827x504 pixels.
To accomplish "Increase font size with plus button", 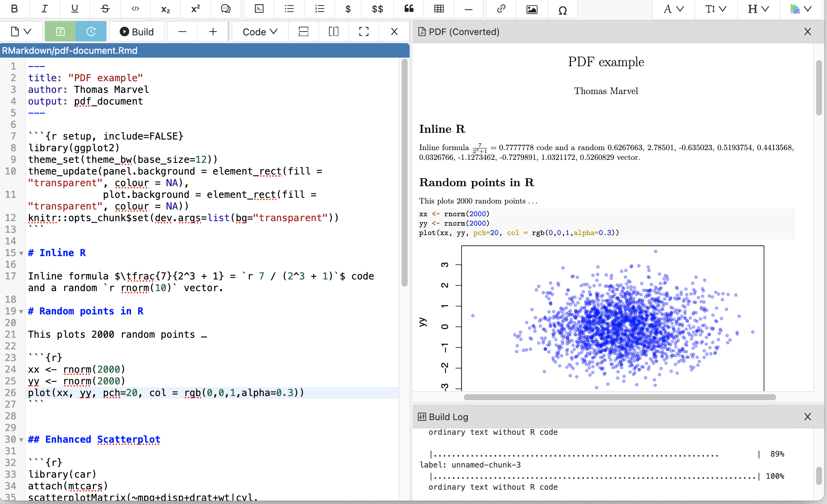I will (213, 32).
